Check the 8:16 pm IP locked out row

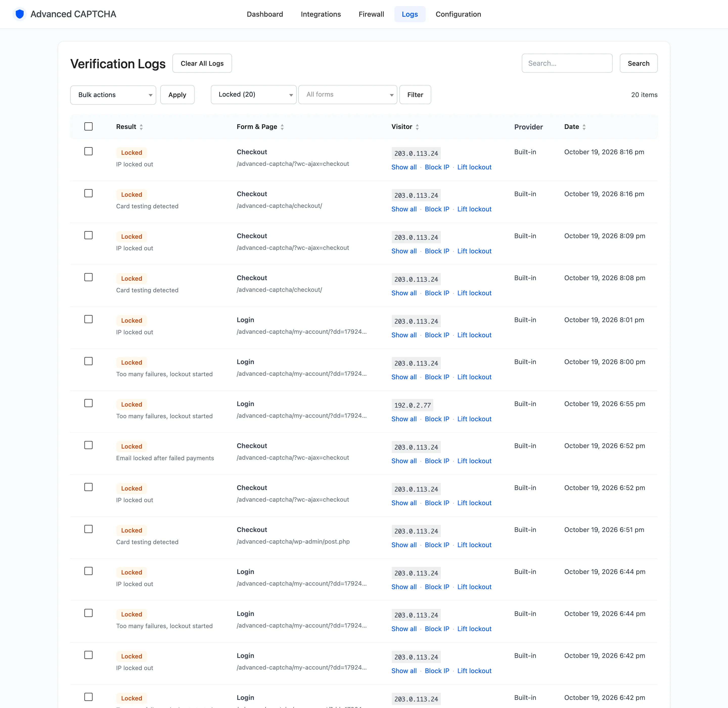click(x=88, y=151)
